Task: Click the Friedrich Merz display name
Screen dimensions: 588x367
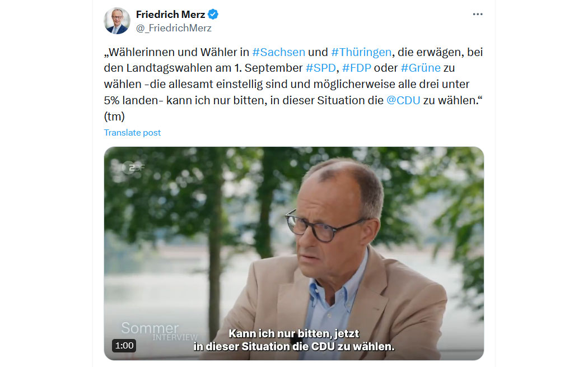Action: click(170, 14)
